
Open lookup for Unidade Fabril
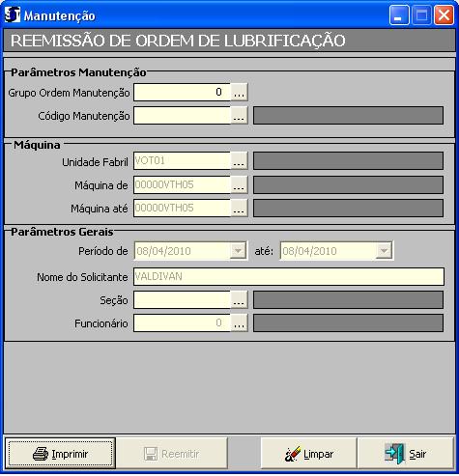click(x=239, y=161)
